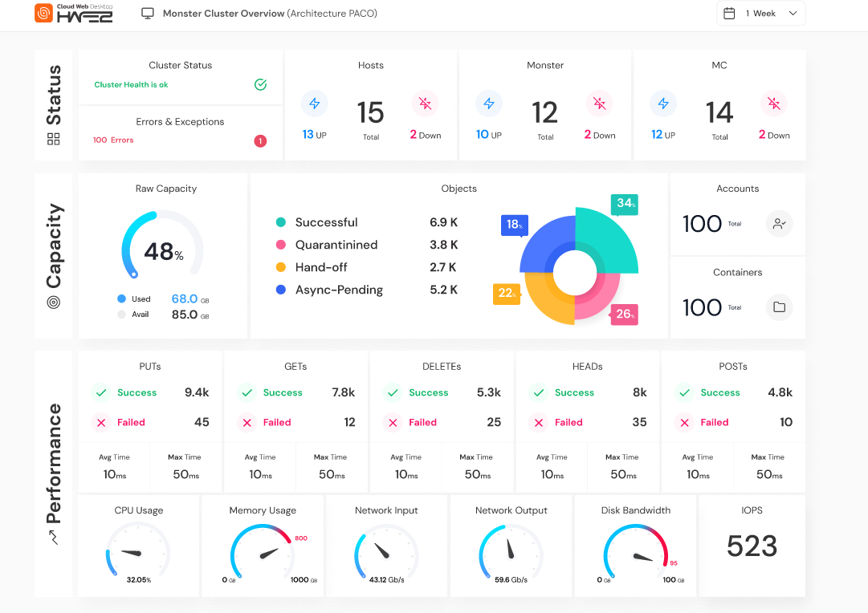This screenshot has height=613, width=868.
Task: Click the Raw Capacity 48% gauge
Action: (x=163, y=245)
